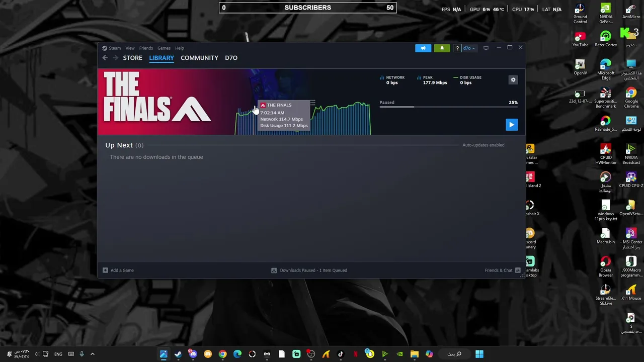Open download settings gear icon
Image resolution: width=644 pixels, height=362 pixels.
coord(513,80)
